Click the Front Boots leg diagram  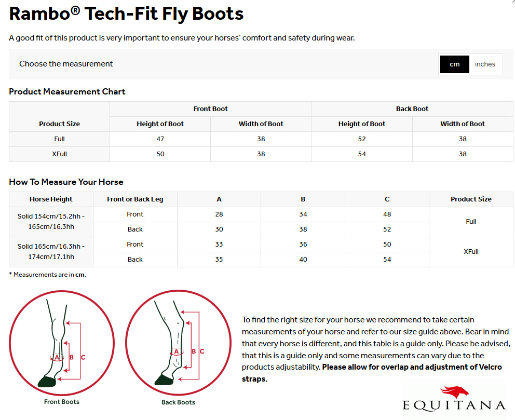coord(62,343)
